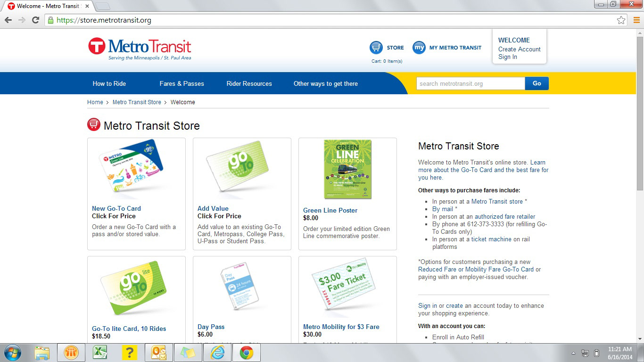The image size is (644, 362).
Task: Click the Metro Transit logo
Action: click(x=140, y=49)
